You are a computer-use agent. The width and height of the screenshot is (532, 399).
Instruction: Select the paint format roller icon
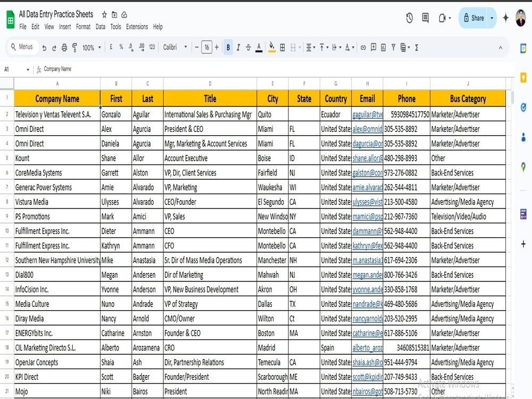tap(74, 47)
